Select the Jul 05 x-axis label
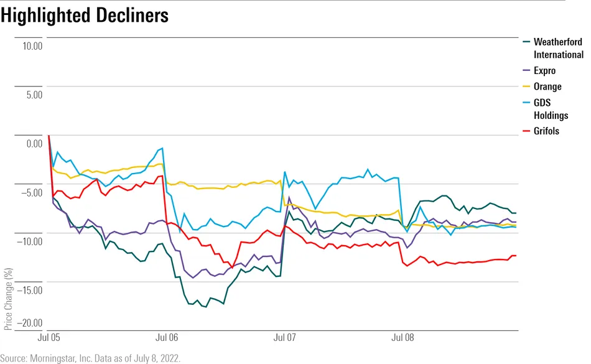The width and height of the screenshot is (591, 364). pos(49,338)
